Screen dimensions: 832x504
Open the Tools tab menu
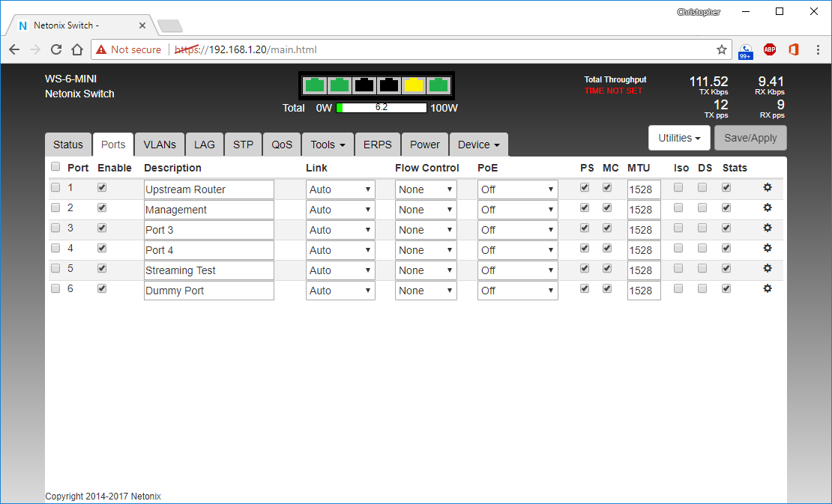point(328,145)
